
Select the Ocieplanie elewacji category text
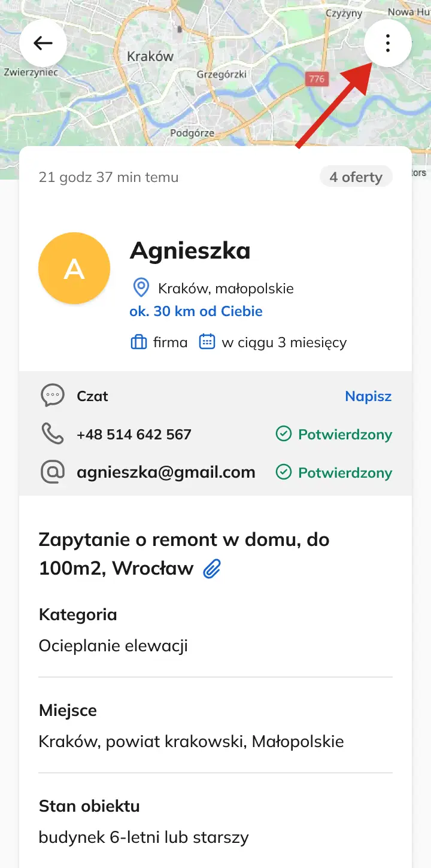[x=113, y=646]
